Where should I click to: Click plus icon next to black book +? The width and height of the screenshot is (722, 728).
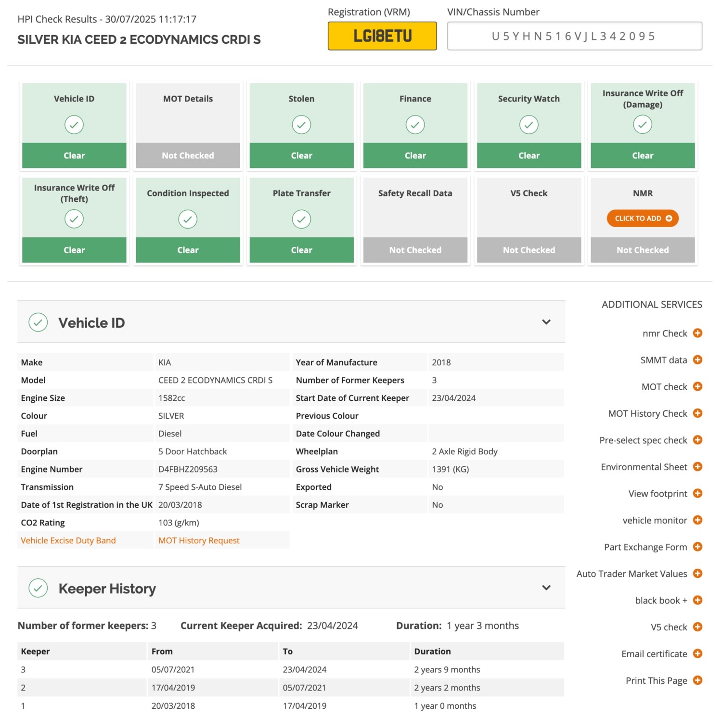tap(697, 600)
